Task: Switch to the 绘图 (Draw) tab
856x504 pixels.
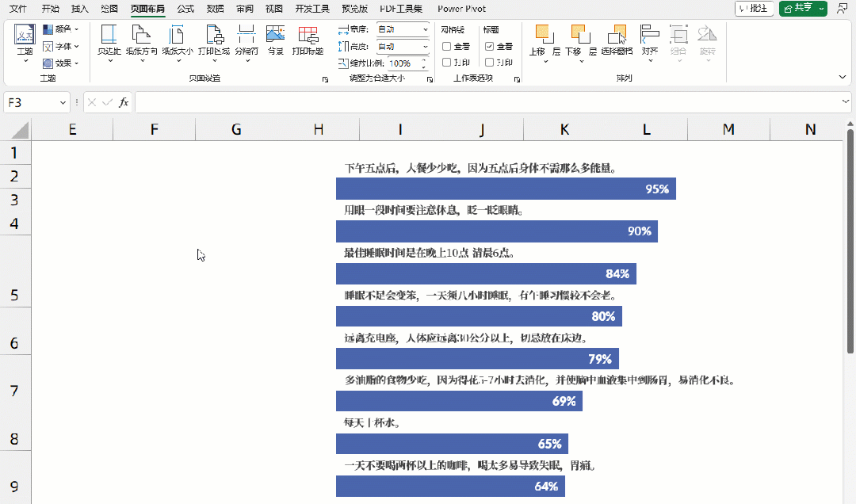Action: pyautogui.click(x=109, y=9)
